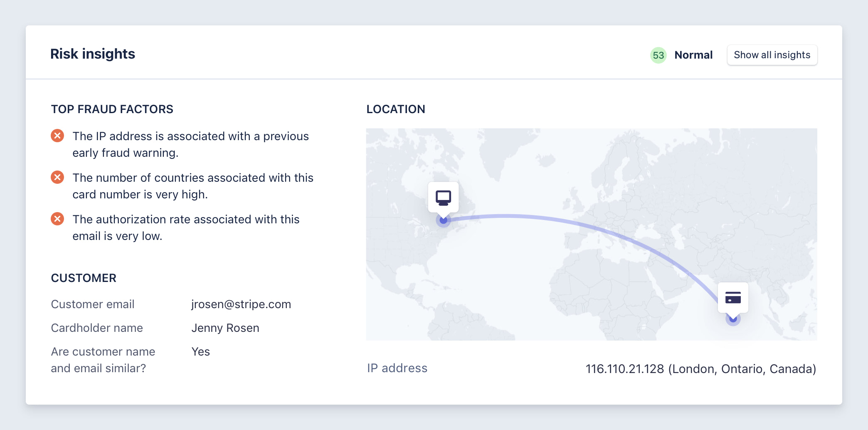Click the green 53 risk score badge
868x430 pixels.
point(658,55)
